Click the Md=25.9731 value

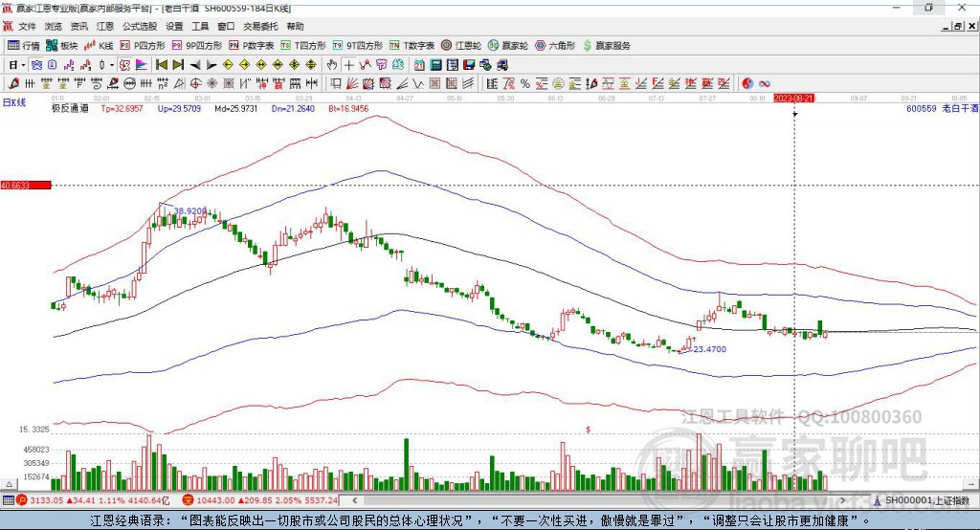pyautogui.click(x=236, y=109)
